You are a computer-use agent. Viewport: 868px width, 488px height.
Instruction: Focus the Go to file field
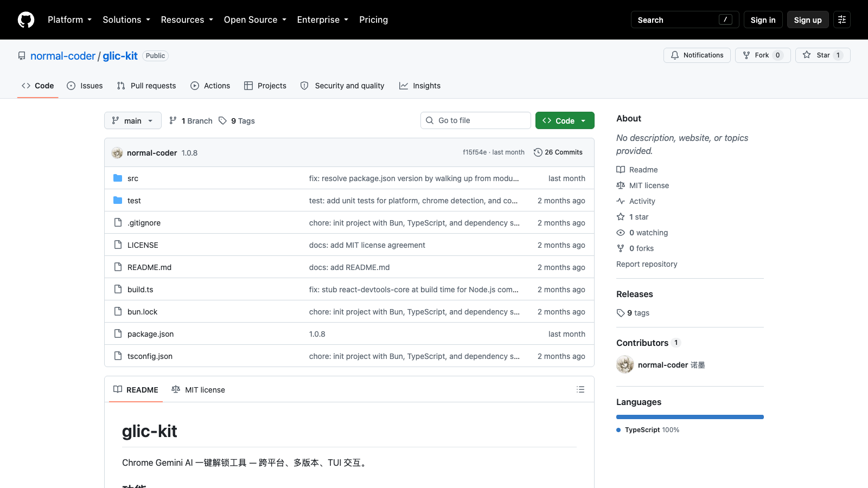476,120
